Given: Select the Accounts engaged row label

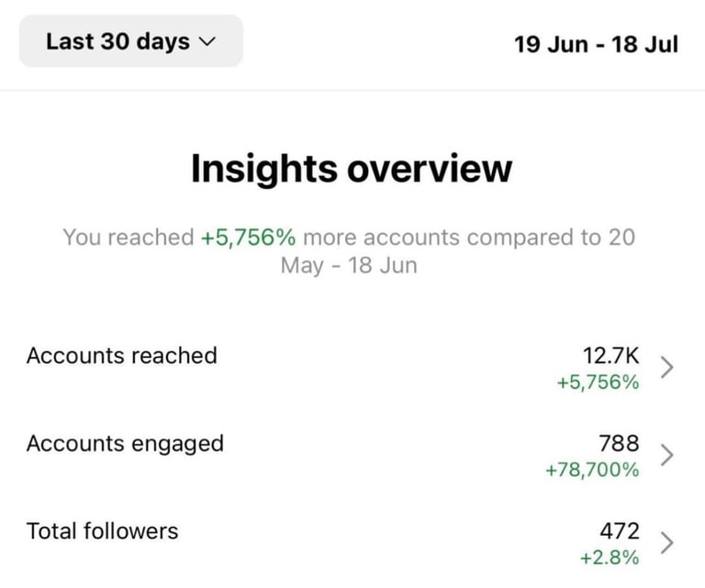Looking at the screenshot, I should 125,444.
